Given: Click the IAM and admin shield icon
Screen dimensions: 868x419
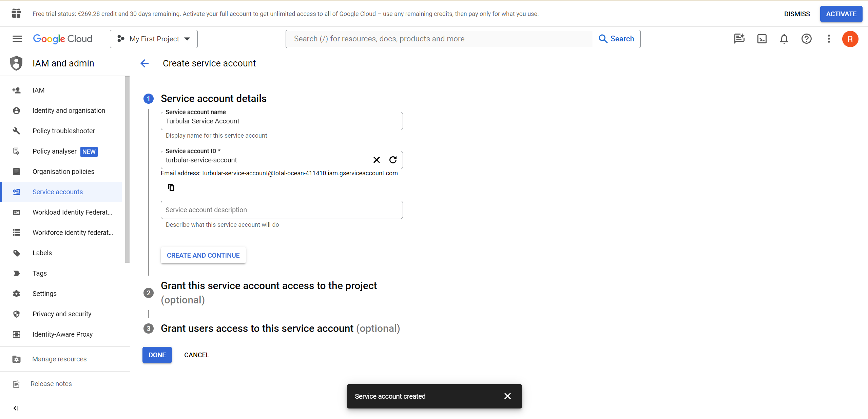Looking at the screenshot, I should tap(16, 63).
